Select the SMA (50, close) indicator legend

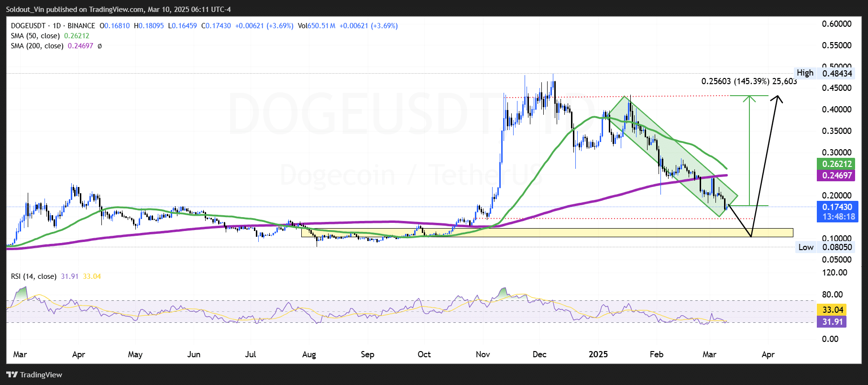(35, 36)
